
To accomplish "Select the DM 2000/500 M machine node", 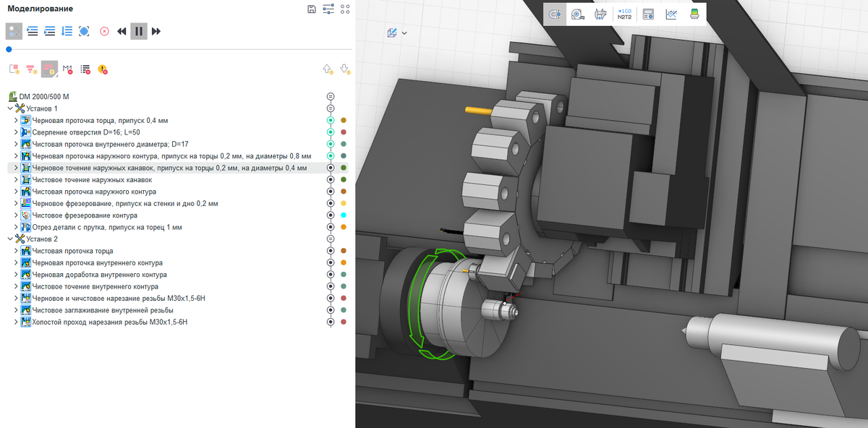I will coord(44,96).
